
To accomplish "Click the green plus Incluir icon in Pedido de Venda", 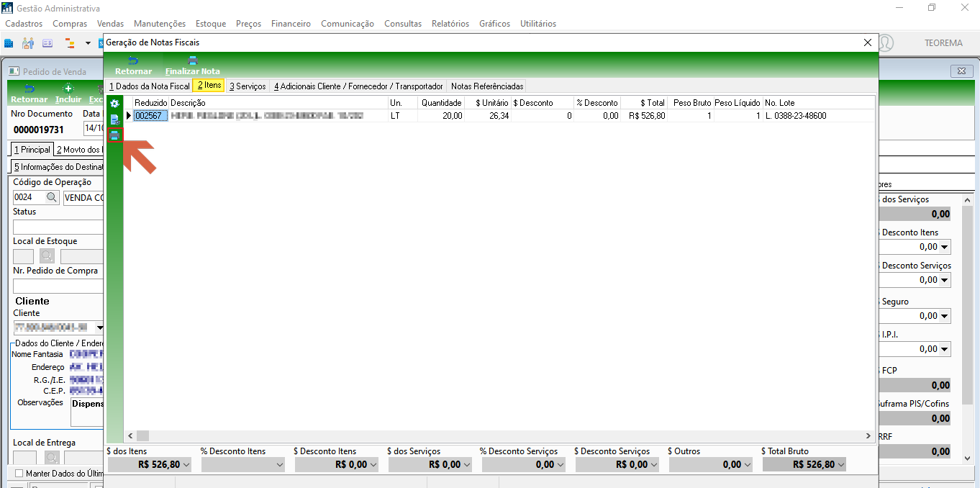I will pyautogui.click(x=68, y=89).
